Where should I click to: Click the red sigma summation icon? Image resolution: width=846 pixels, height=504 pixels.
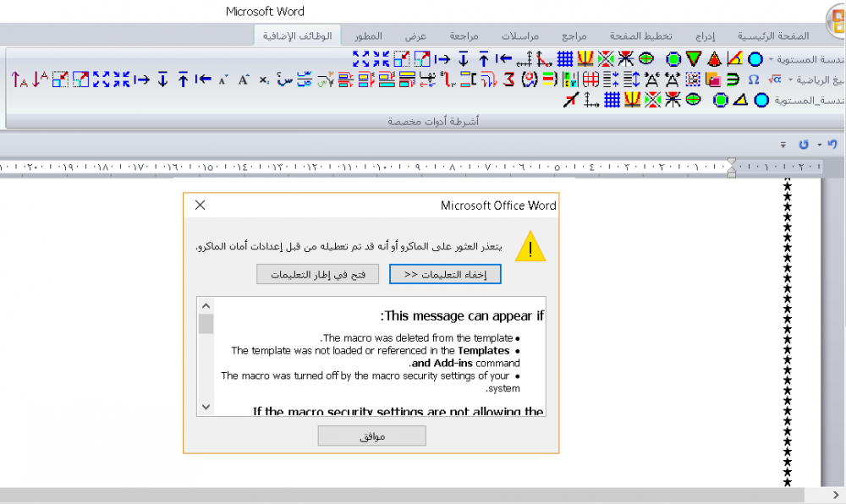pyautogui.click(x=508, y=79)
